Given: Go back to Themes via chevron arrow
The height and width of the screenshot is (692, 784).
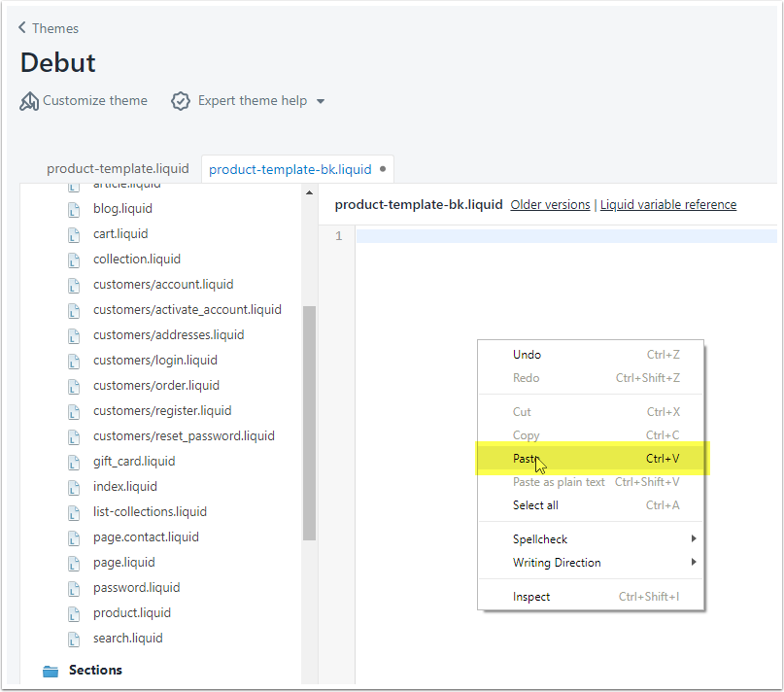Looking at the screenshot, I should [22, 27].
